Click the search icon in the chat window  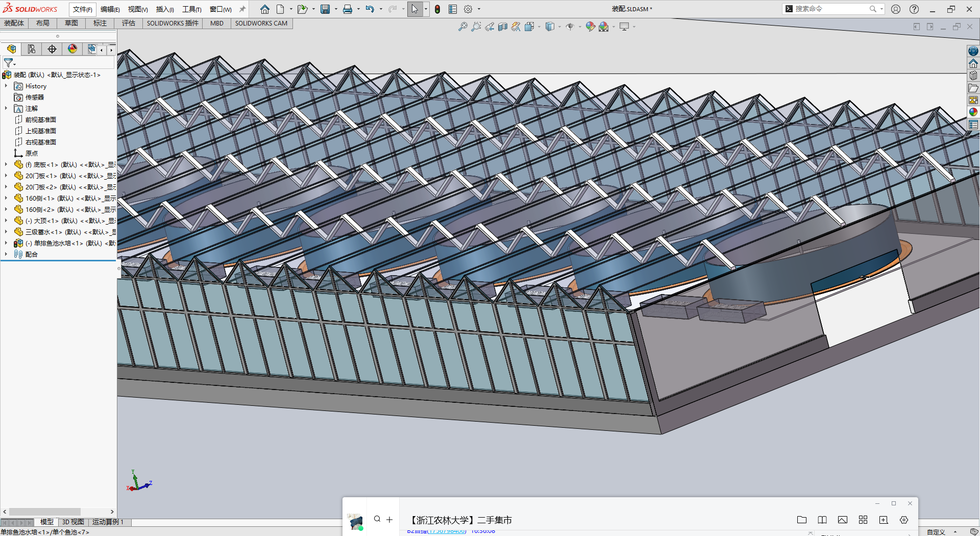click(x=377, y=519)
